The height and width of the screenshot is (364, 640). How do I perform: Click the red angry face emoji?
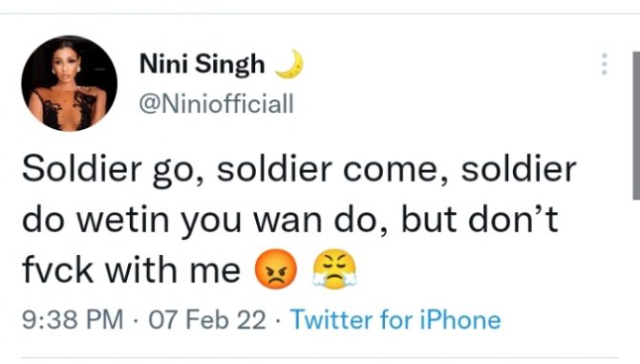pos(276,268)
